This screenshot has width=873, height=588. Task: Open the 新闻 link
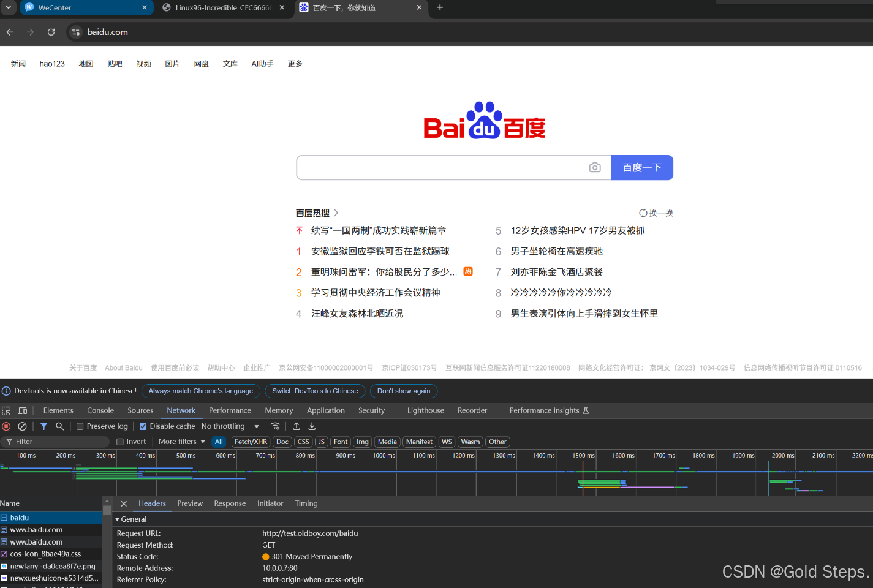[x=18, y=64]
